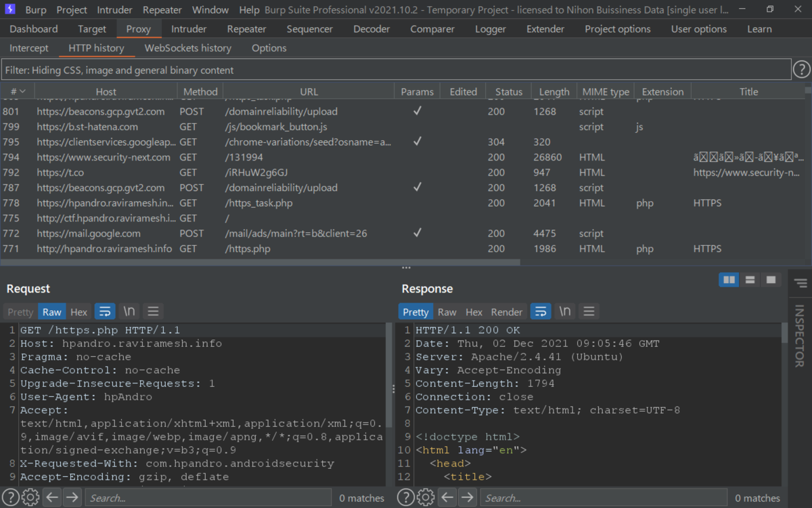Screen dimensions: 812x508
Task: Open the Request panel hamburger menu
Action: pos(153,312)
